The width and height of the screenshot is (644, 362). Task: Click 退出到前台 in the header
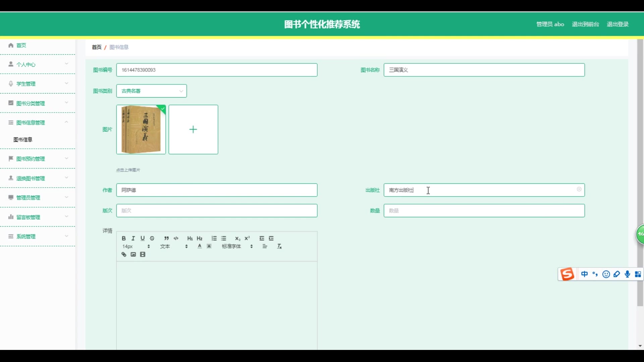pos(585,24)
